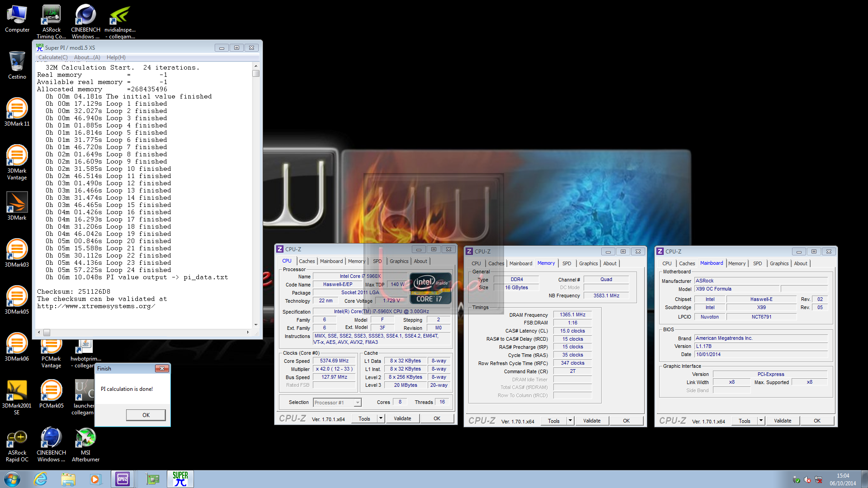
Task: Open SPD tab in first CPU-Z window
Action: coord(377,261)
